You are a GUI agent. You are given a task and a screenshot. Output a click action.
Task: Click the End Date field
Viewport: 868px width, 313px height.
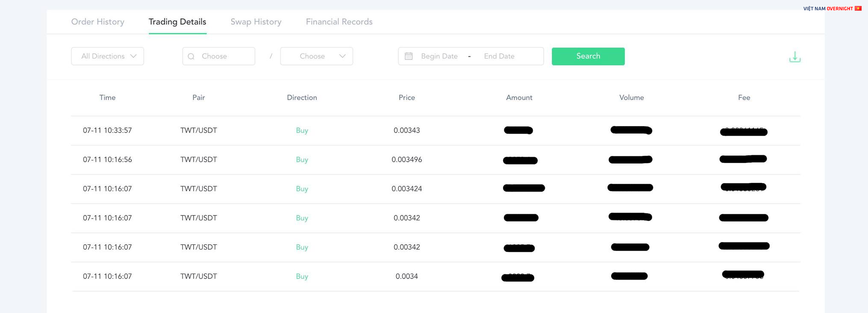[499, 56]
